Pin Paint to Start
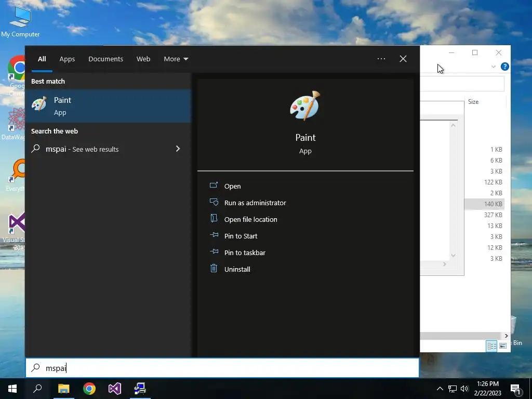The image size is (532, 399). click(x=241, y=236)
